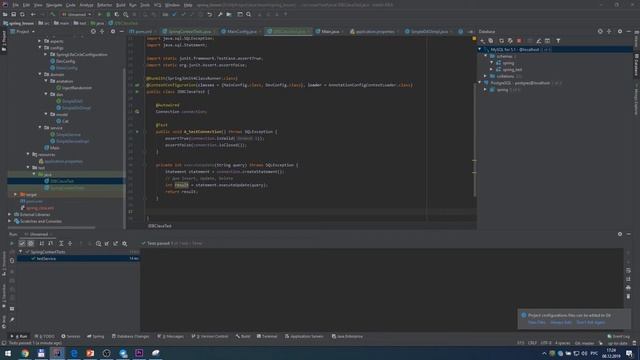Open the Spring tool window tab
This screenshot has height=360, width=640.
coord(96,336)
